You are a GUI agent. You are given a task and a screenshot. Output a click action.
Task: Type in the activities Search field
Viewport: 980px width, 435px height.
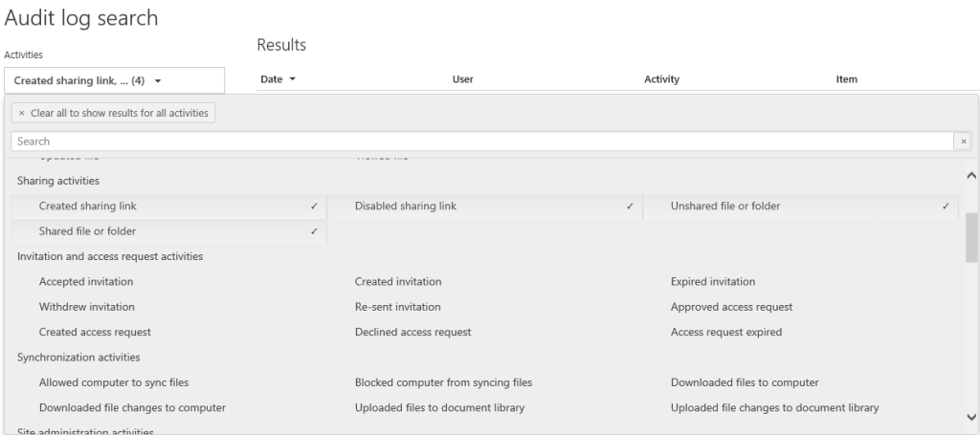click(479, 141)
